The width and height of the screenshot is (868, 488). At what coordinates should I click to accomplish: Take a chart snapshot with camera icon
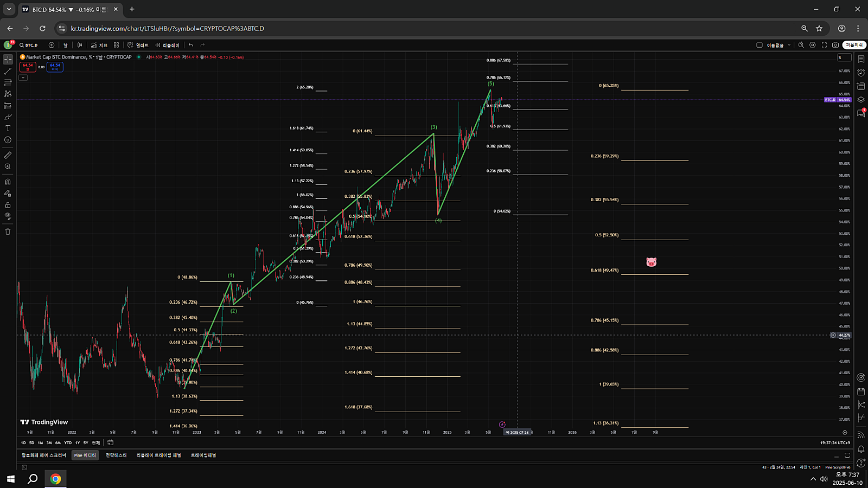[x=835, y=45]
